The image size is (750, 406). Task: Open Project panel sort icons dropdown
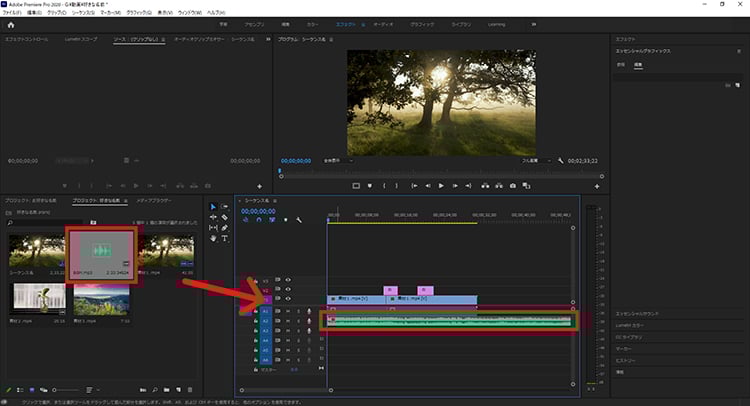pyautogui.click(x=91, y=390)
